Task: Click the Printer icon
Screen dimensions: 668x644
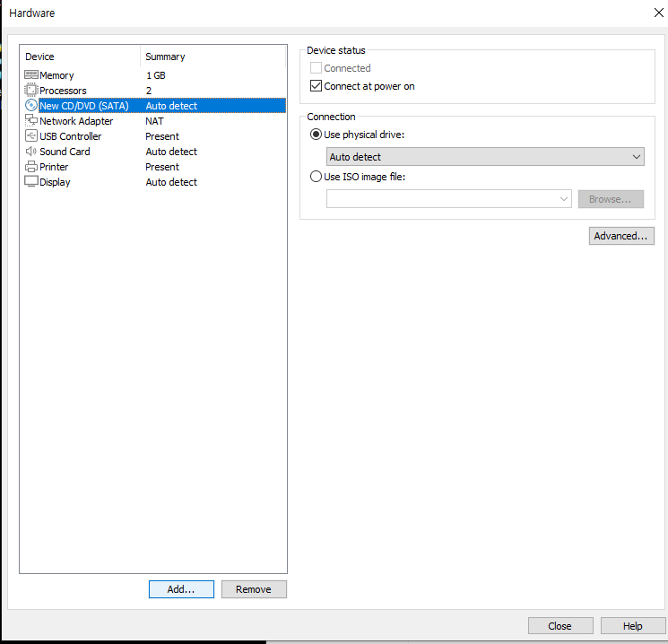Action: [31, 167]
